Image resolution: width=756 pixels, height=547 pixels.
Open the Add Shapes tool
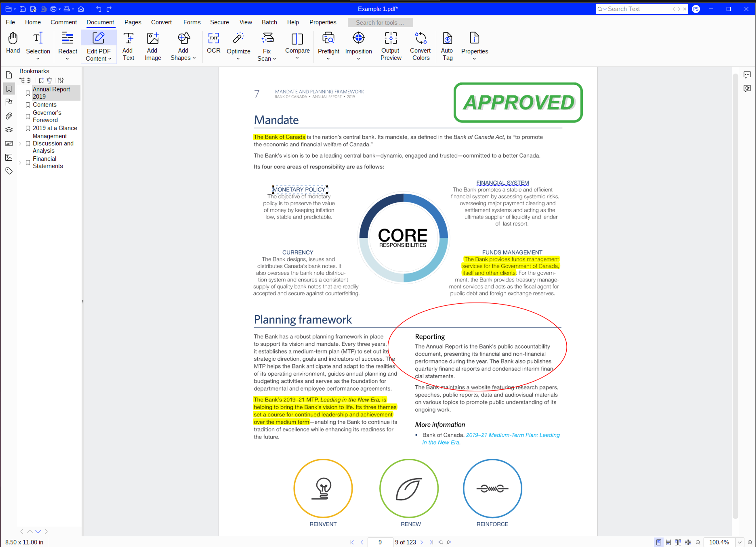point(183,46)
